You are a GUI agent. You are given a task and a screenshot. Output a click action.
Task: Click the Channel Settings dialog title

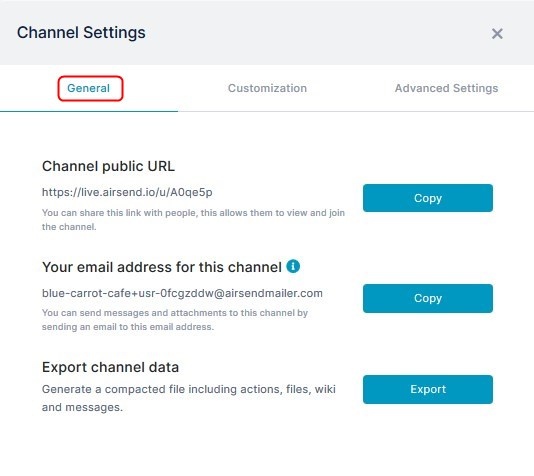coord(81,33)
